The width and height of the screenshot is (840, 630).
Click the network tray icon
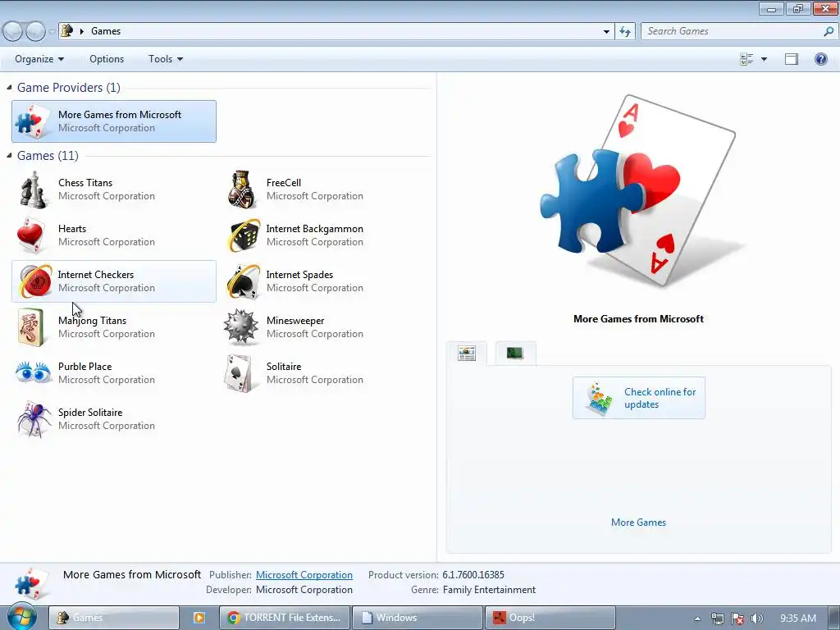[717, 619]
